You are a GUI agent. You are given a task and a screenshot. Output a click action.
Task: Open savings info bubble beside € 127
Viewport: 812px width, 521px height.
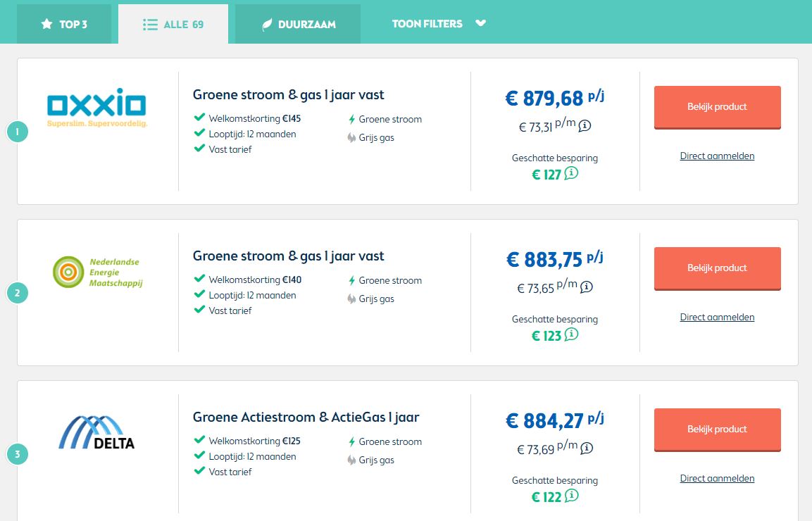pyautogui.click(x=571, y=173)
